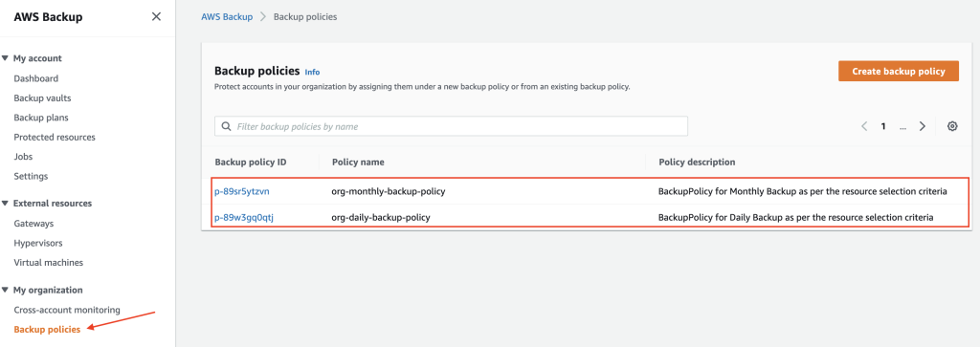Viewport: 980px width, 347px height.
Task: Open Protected resources page
Action: (55, 137)
